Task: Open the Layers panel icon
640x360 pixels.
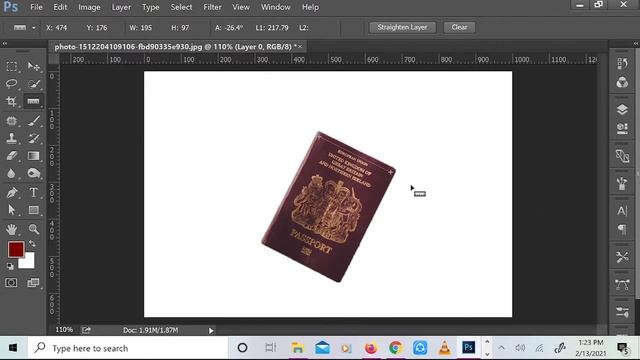Action: pos(622,109)
